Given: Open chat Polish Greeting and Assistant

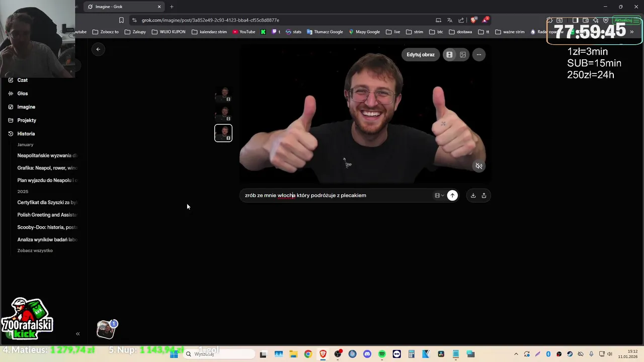Looking at the screenshot, I should [47, 215].
